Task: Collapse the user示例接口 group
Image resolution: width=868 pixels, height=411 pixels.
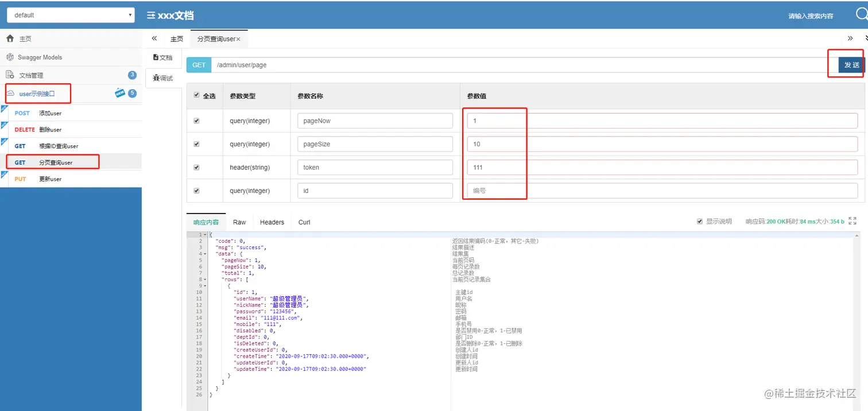Action: 71,93
